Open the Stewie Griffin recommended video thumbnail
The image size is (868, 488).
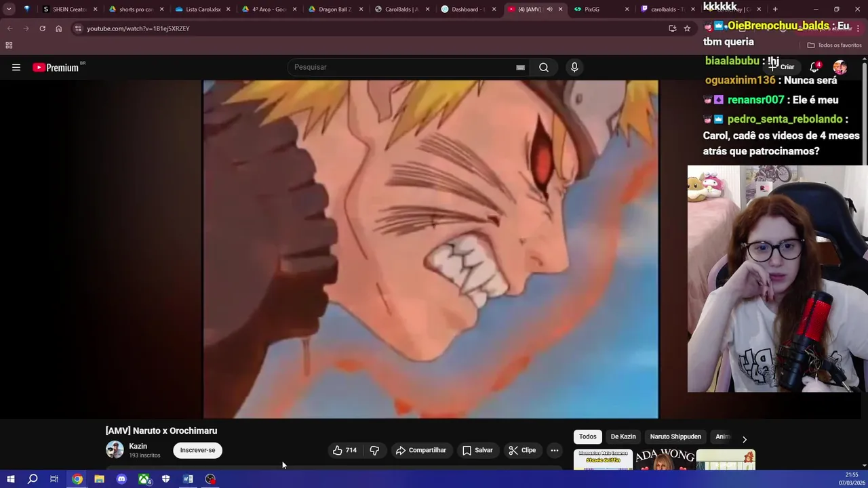click(603, 460)
